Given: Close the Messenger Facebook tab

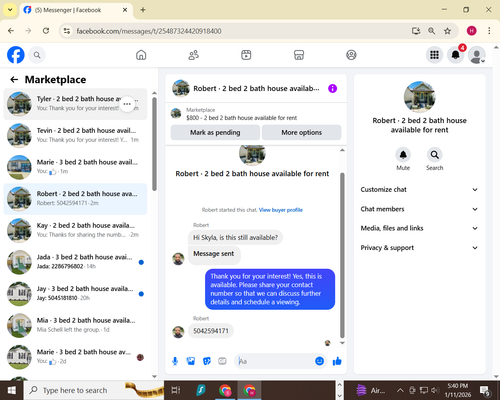Looking at the screenshot, I should [125, 10].
